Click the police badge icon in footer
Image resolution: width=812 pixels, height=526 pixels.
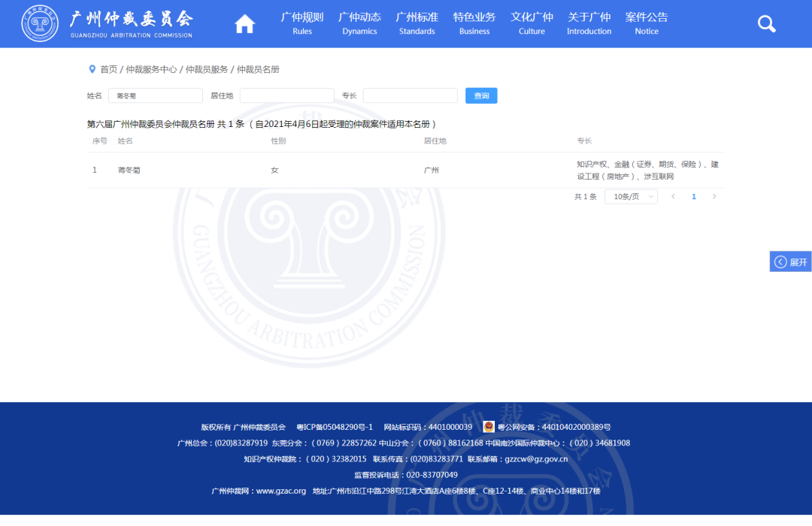click(489, 427)
